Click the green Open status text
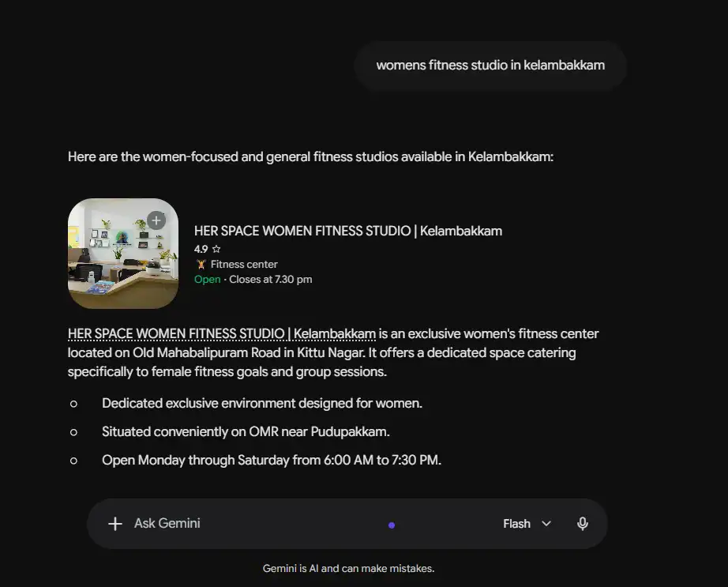 point(207,280)
